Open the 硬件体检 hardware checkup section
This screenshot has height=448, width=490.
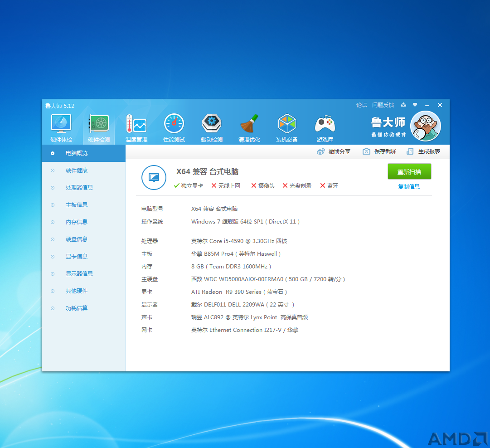pos(61,128)
